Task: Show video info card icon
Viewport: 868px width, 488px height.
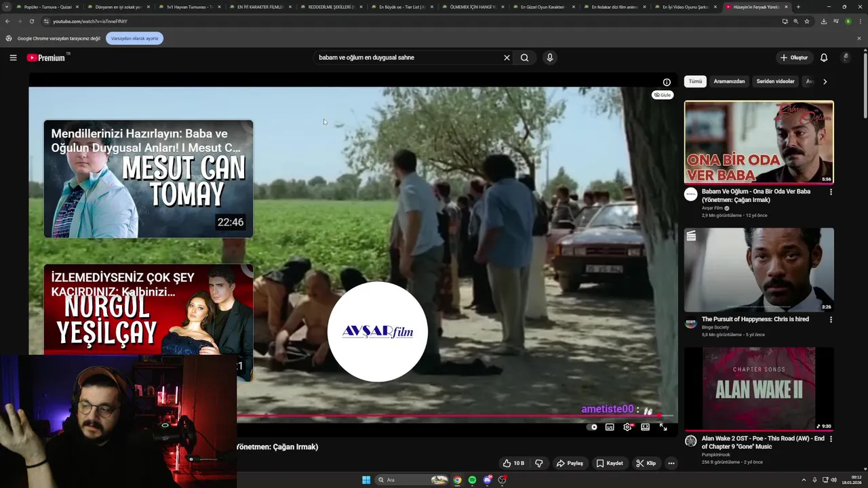Action: coord(667,82)
